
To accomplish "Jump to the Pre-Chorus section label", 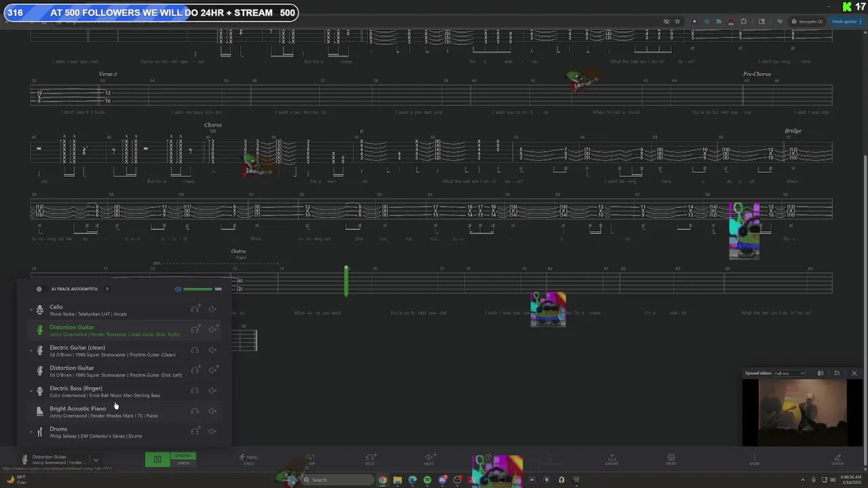I will (x=757, y=74).
